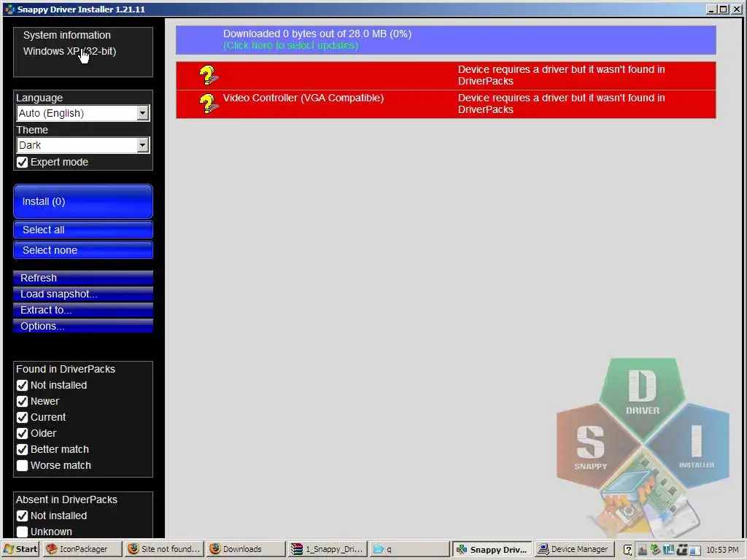Uncheck the Older filter
This screenshot has width=747, height=560.
point(22,433)
